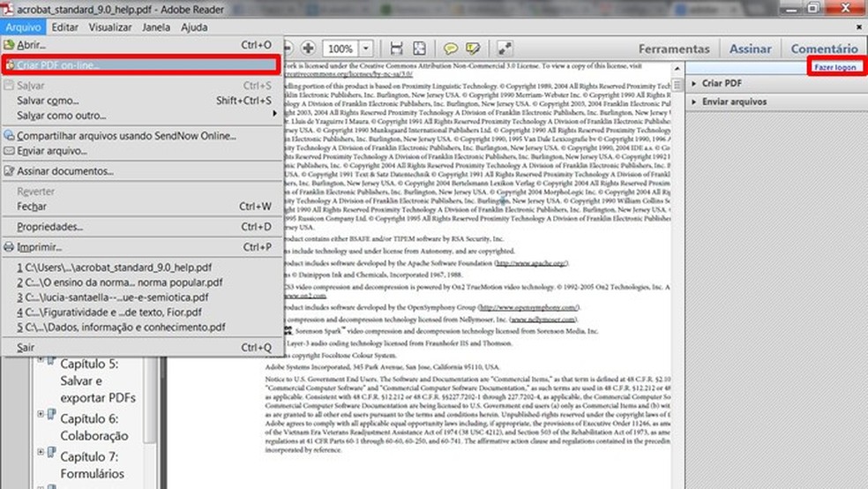Click the Capítulo 6 bookmark page icon
Viewport: 868px width, 489px height.
[51, 414]
